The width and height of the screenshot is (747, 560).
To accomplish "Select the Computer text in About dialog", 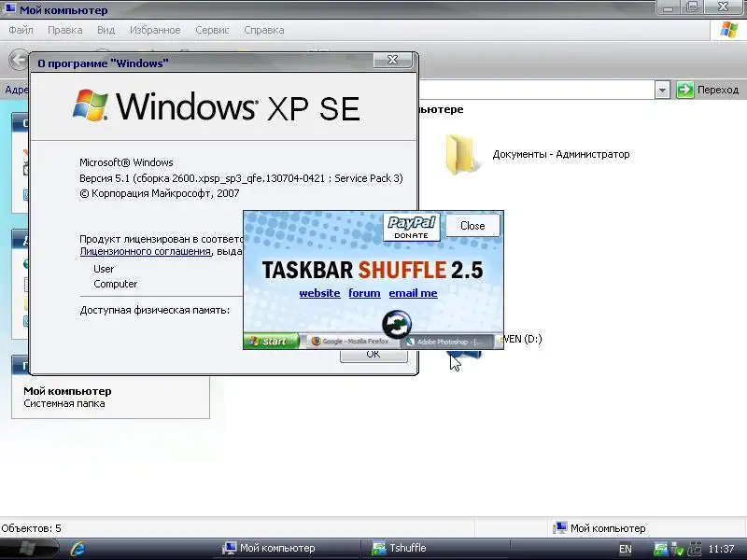I will coord(115,284).
